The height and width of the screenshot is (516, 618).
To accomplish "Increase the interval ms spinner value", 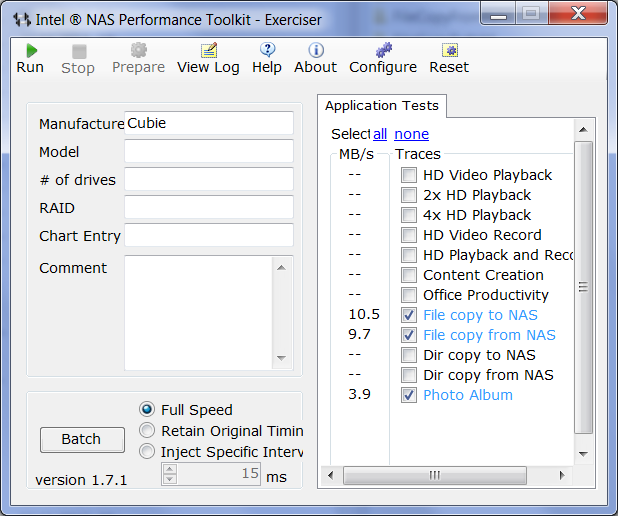I will [170, 469].
